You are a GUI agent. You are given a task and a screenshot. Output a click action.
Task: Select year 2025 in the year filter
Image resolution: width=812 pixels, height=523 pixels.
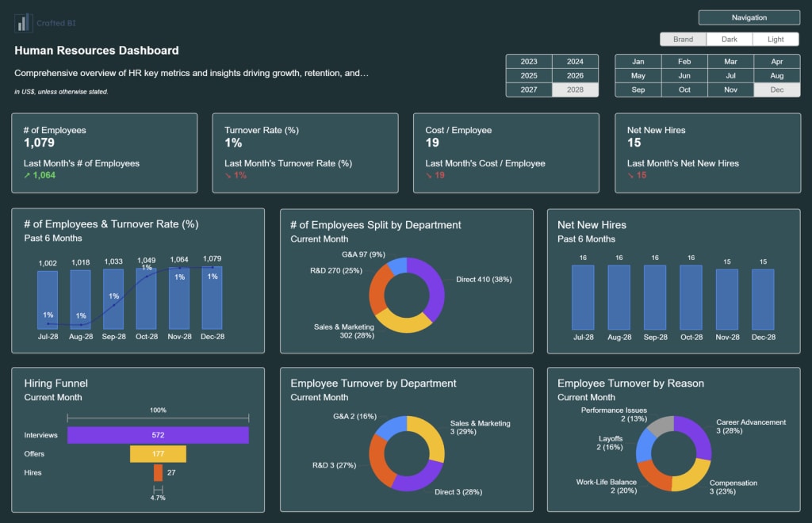coord(528,75)
